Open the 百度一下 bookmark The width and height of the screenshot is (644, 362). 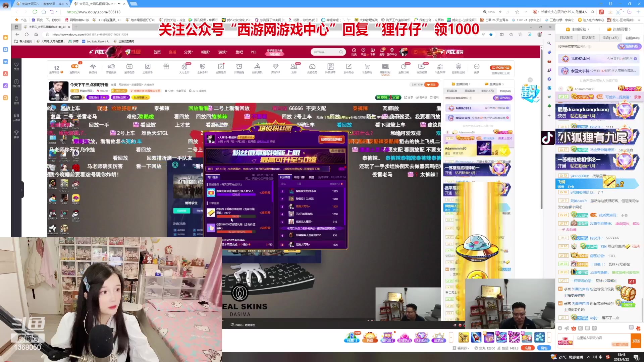(46, 20)
